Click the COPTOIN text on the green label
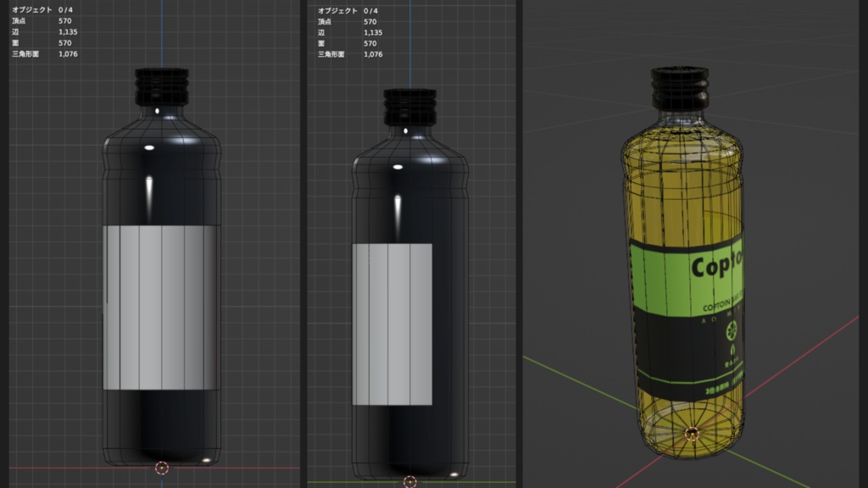The width and height of the screenshot is (868, 488). tap(716, 306)
